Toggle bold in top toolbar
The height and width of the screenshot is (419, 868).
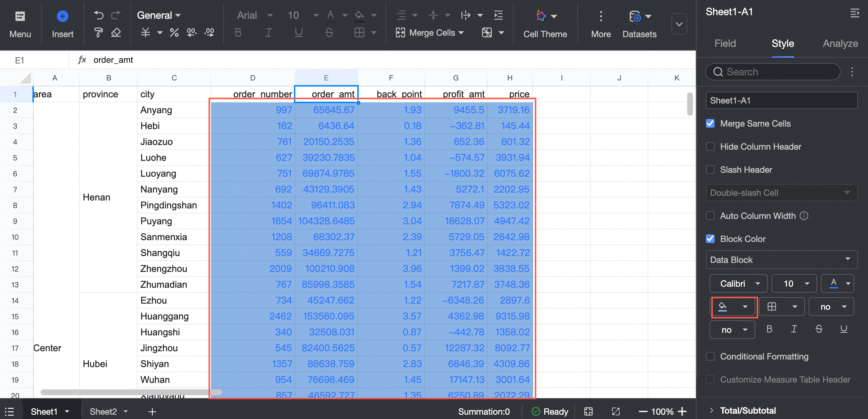tap(238, 33)
